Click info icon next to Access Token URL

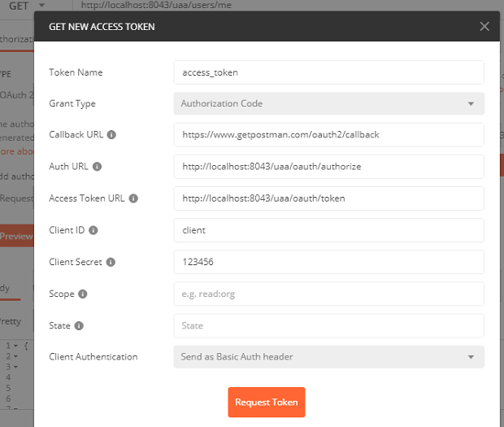[133, 198]
